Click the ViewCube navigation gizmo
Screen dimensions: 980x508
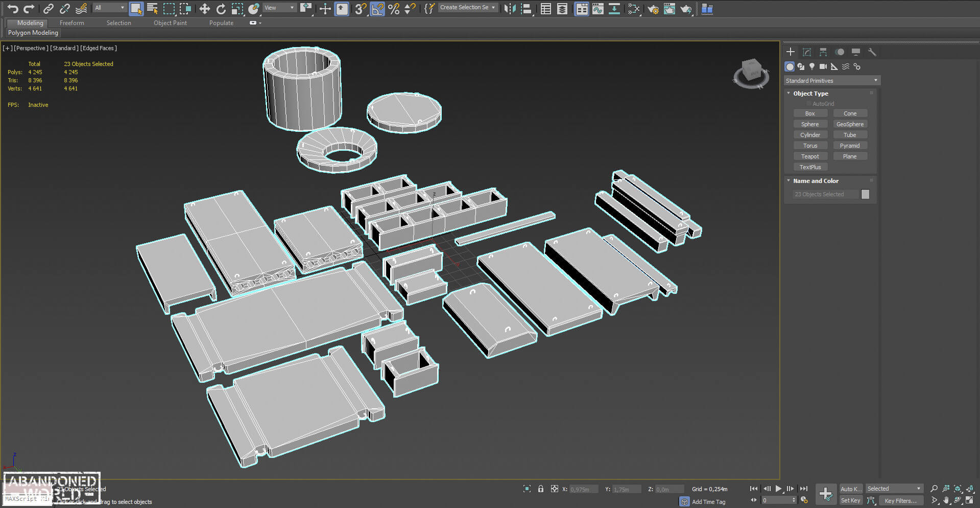751,74
